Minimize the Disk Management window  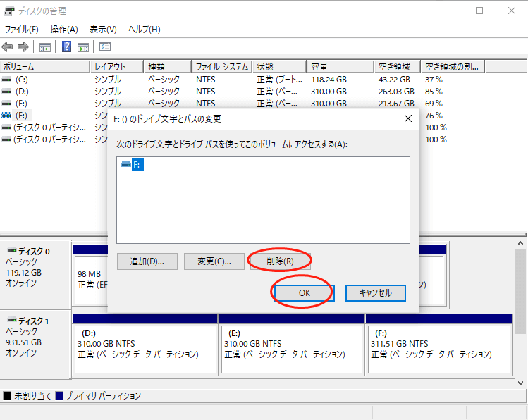(x=447, y=11)
